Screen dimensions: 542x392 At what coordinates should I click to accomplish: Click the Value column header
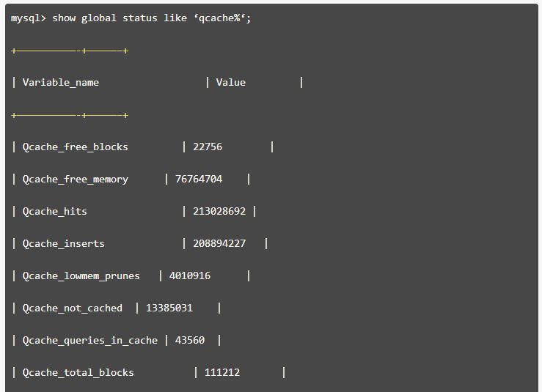point(230,82)
